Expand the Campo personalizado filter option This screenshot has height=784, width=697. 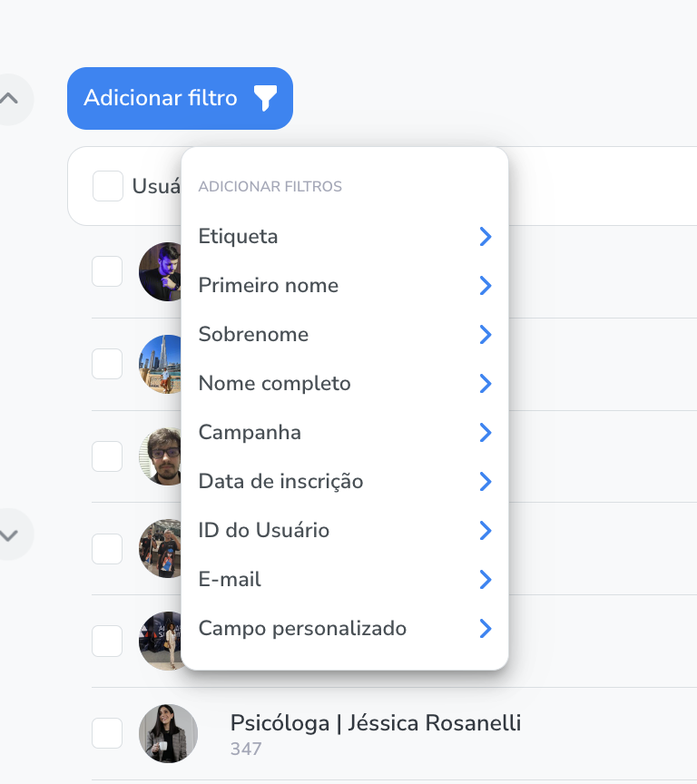tap(345, 629)
